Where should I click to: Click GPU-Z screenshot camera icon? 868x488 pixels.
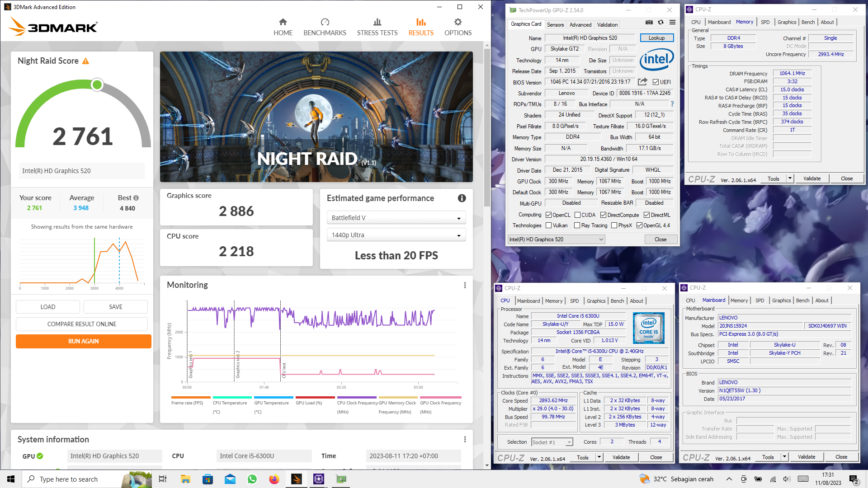649,22
